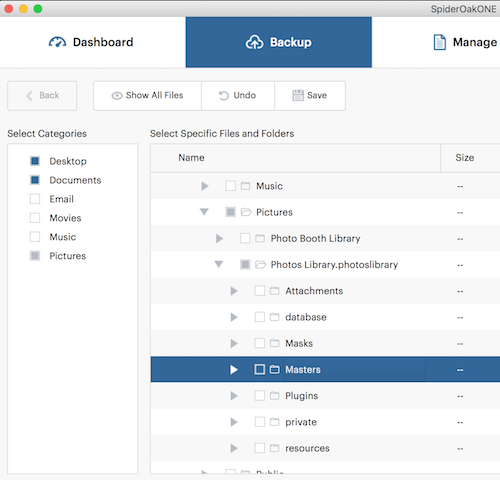Expand the selected Masters folder
Image resolution: width=500 pixels, height=480 pixels.
[x=234, y=369]
